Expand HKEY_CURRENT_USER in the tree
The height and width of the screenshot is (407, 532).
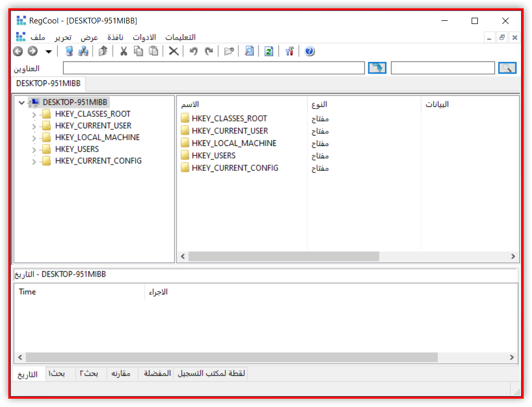tap(34, 127)
